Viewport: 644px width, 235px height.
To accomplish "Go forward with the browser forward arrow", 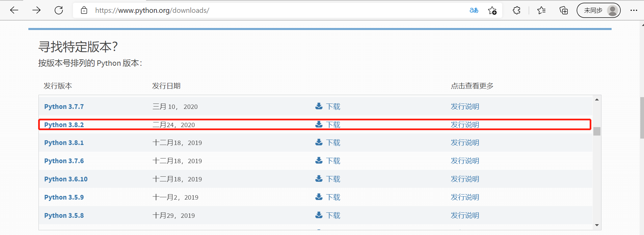I will 36,10.
